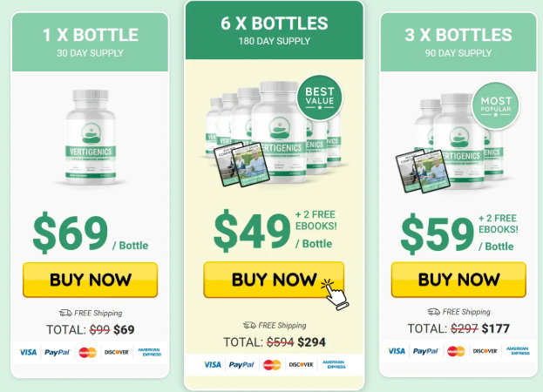
Task: Click the free ebooks image in 3 bottles card
Action: click(423, 172)
